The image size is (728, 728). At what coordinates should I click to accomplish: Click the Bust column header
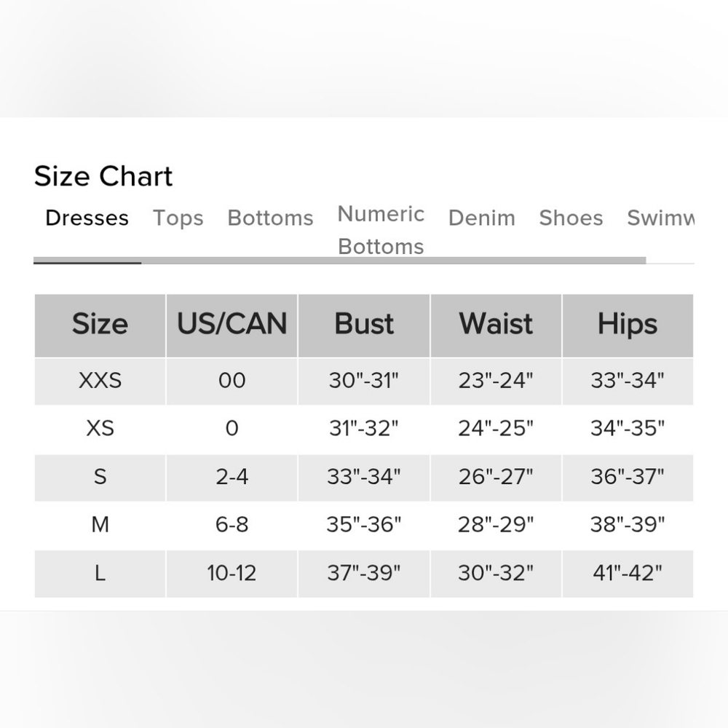[364, 325]
